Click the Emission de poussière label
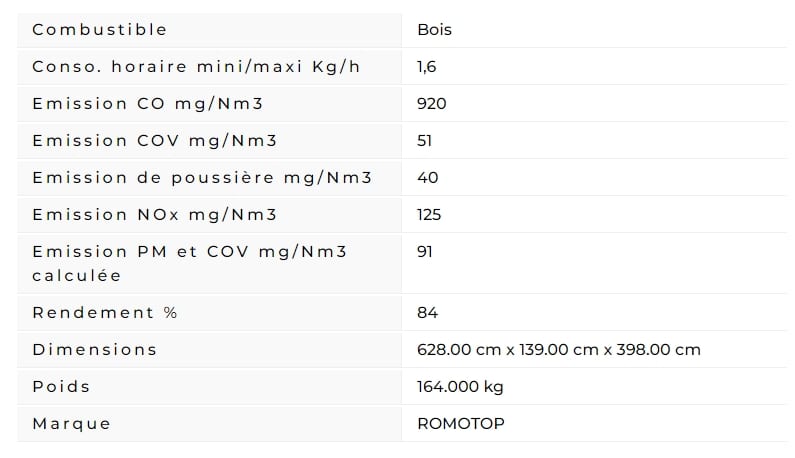 coord(202,178)
